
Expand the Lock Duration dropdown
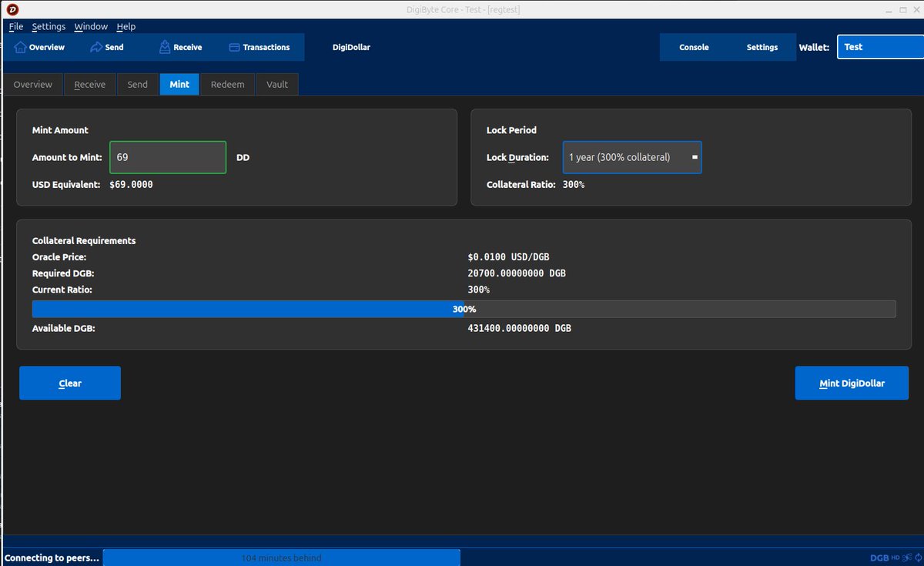pos(632,157)
